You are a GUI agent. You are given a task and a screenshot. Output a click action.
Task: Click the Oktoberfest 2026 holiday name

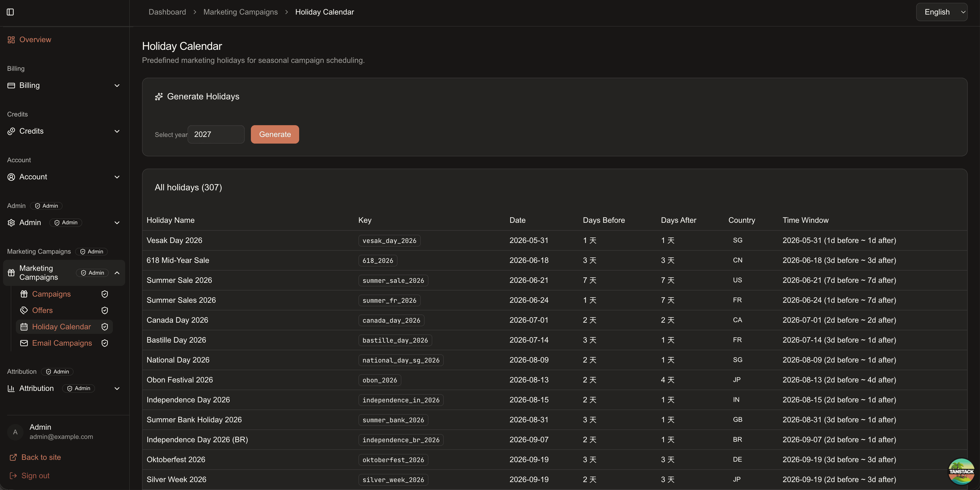click(x=176, y=460)
